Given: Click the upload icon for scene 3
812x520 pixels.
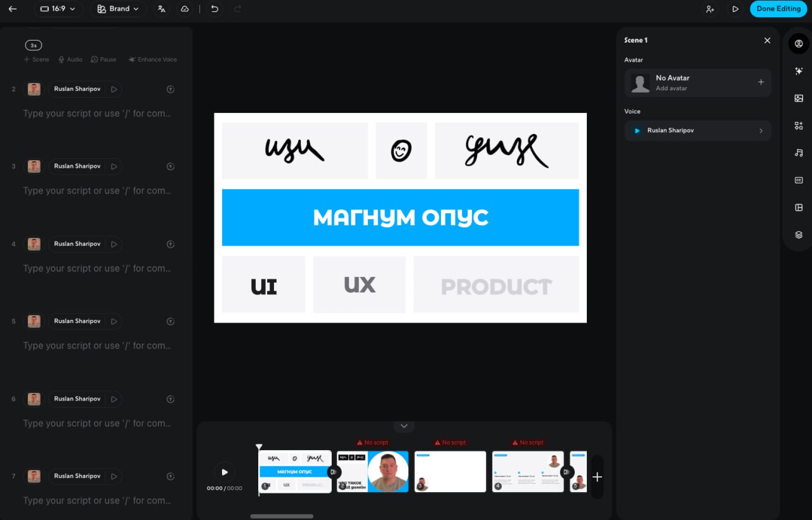Looking at the screenshot, I should click(170, 166).
